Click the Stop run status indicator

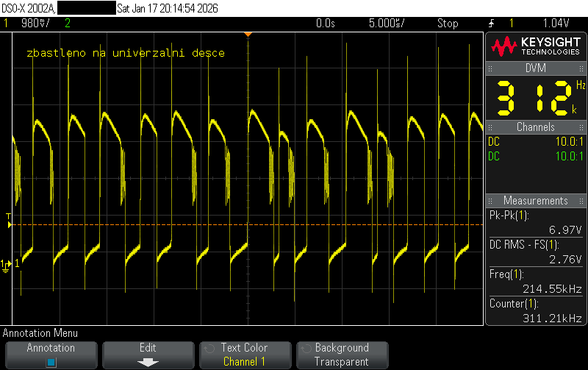click(447, 24)
